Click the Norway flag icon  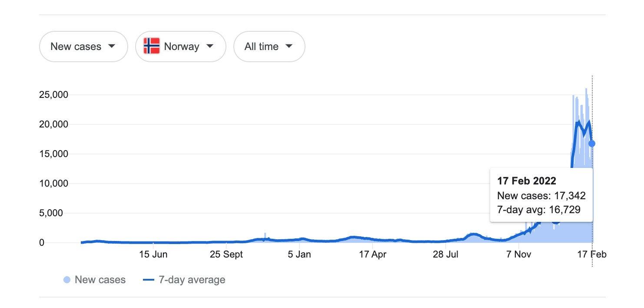click(152, 46)
